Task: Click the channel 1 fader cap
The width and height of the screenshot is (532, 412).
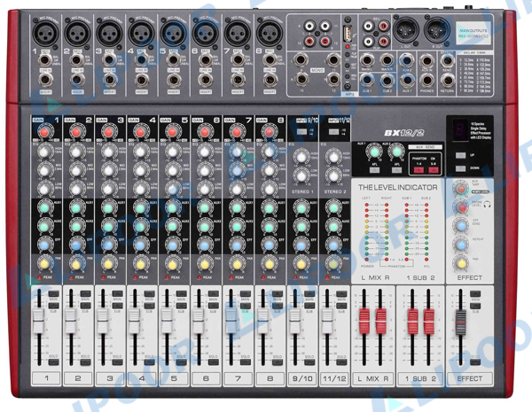Action: (38, 321)
